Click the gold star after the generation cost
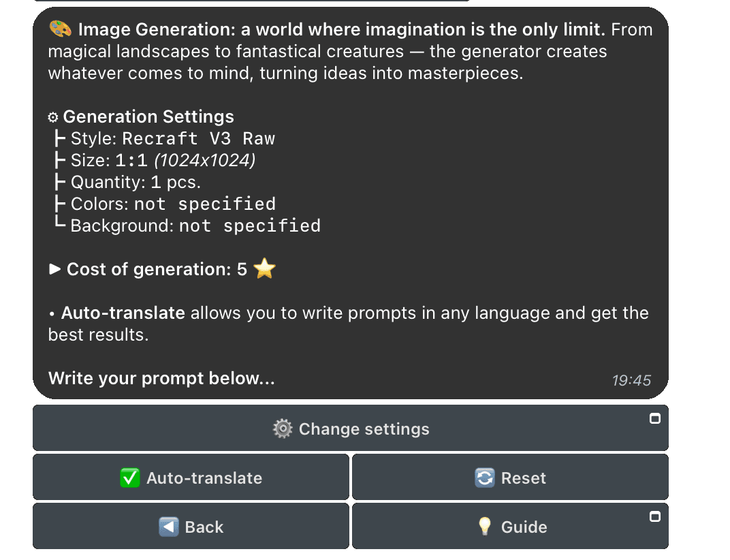This screenshot has width=730, height=560. [264, 269]
